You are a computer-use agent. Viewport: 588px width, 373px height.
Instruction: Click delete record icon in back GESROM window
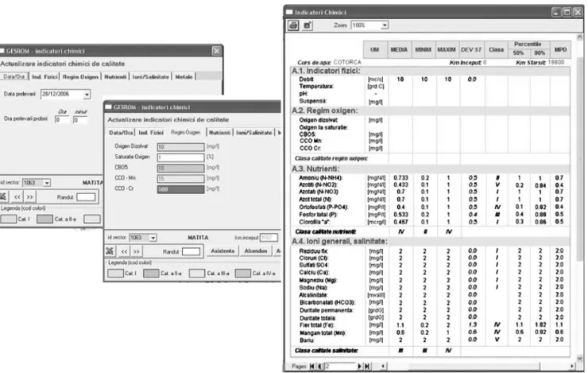click(3, 196)
